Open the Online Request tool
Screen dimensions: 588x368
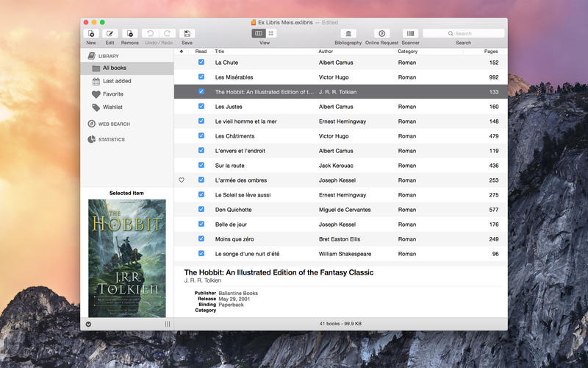tap(381, 33)
